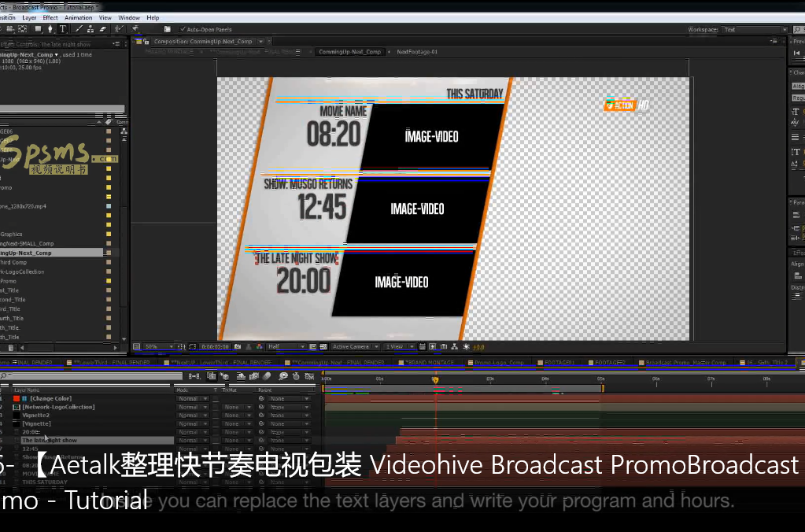Open the Effect menu
The width and height of the screenshot is (805, 532).
pyautogui.click(x=50, y=17)
